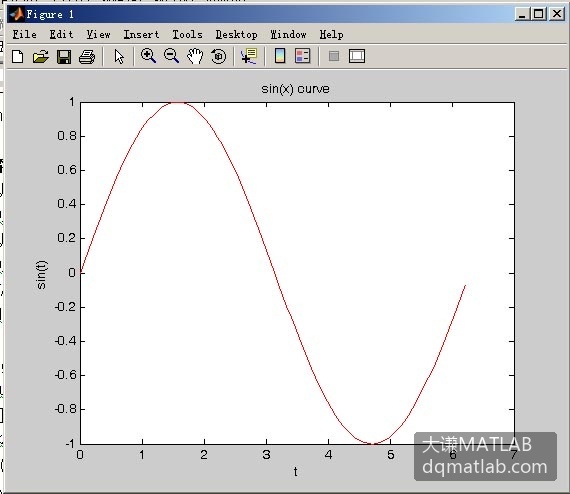Open a file with the folder icon
570x494 pixels.
(40, 57)
